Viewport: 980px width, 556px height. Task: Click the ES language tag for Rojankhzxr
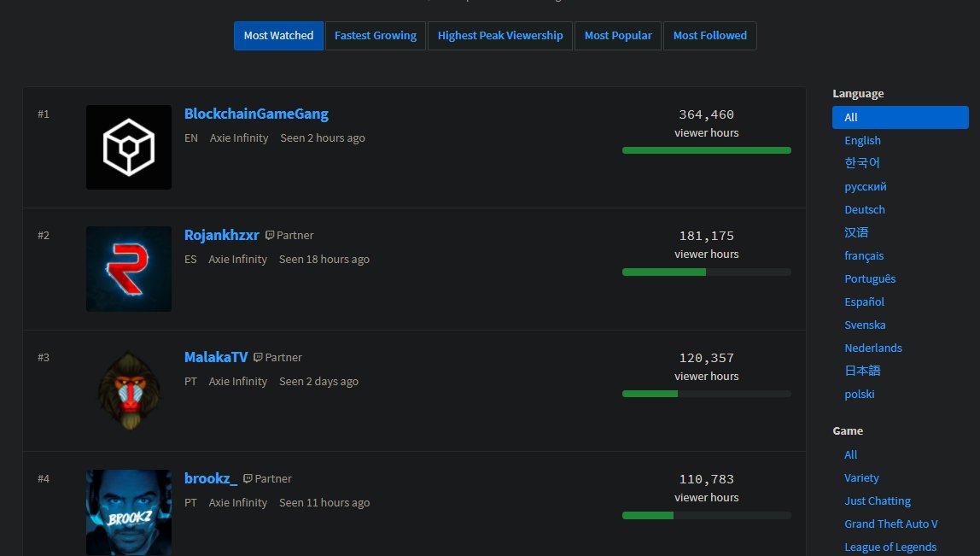pos(190,260)
